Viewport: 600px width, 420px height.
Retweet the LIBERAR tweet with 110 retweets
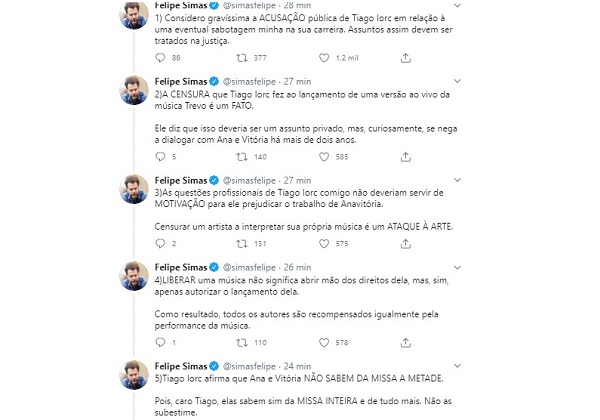(x=241, y=342)
